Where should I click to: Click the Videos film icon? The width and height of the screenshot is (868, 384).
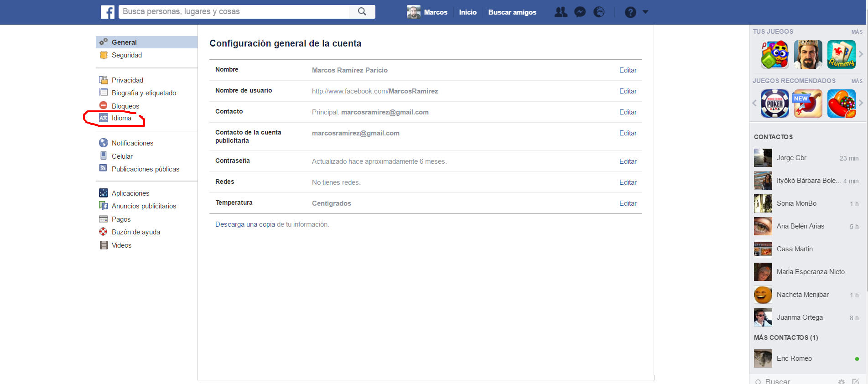pyautogui.click(x=104, y=245)
